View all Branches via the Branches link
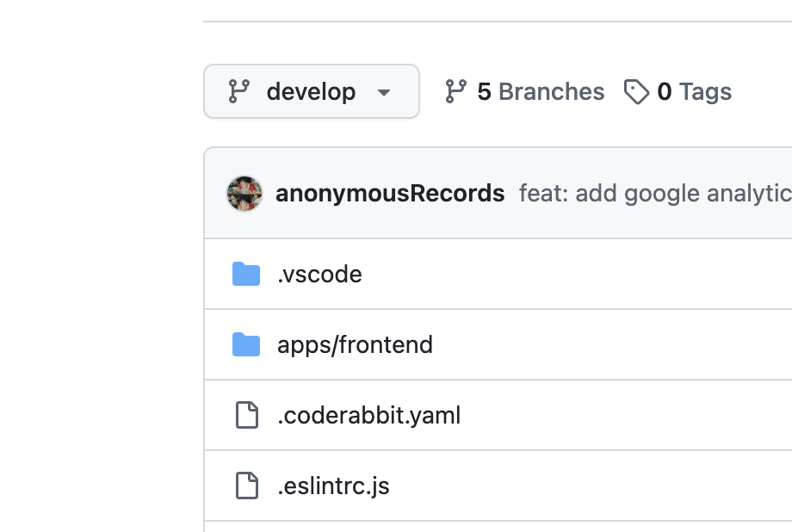The image size is (792, 532). 551,91
